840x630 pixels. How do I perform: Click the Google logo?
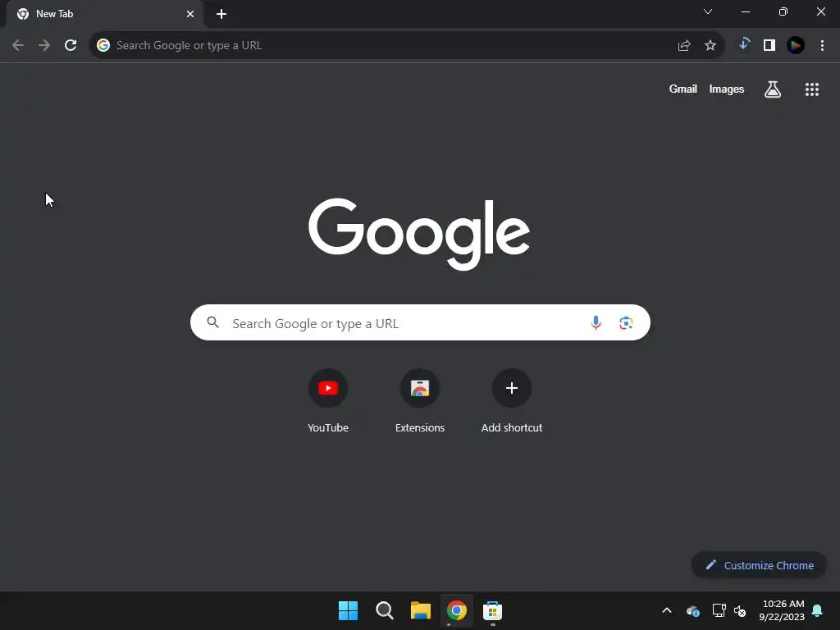coord(419,234)
